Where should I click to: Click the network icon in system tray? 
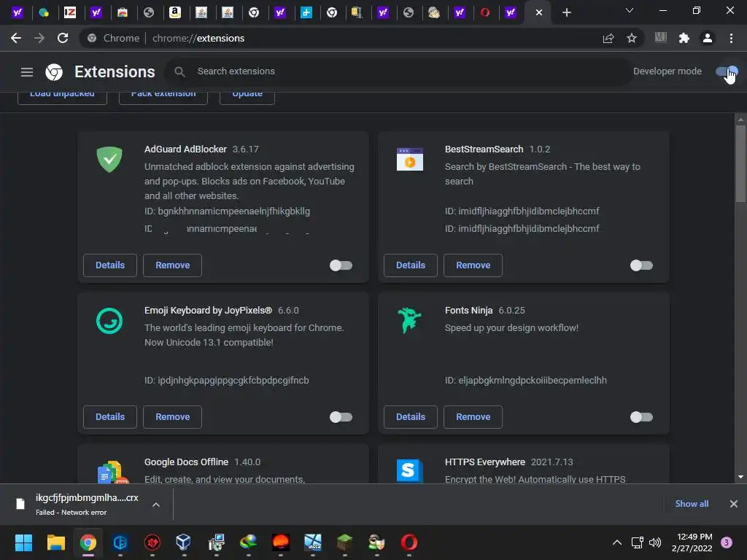637,542
